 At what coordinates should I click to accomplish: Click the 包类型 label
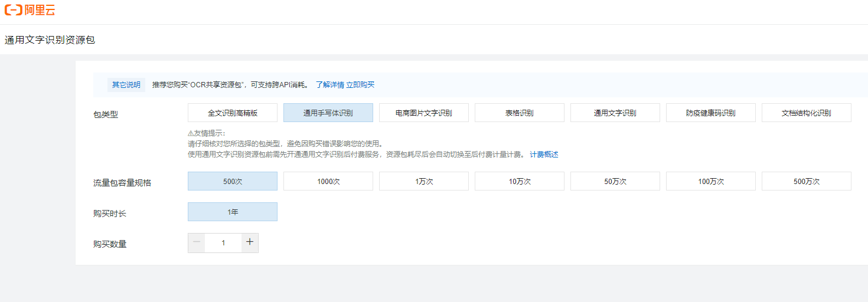tap(106, 114)
